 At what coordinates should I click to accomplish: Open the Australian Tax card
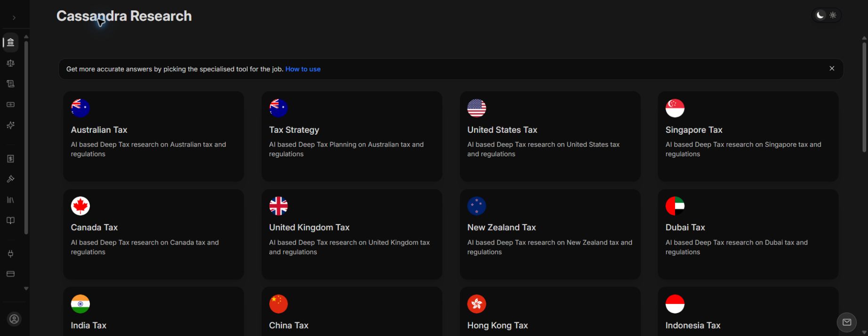click(x=153, y=136)
